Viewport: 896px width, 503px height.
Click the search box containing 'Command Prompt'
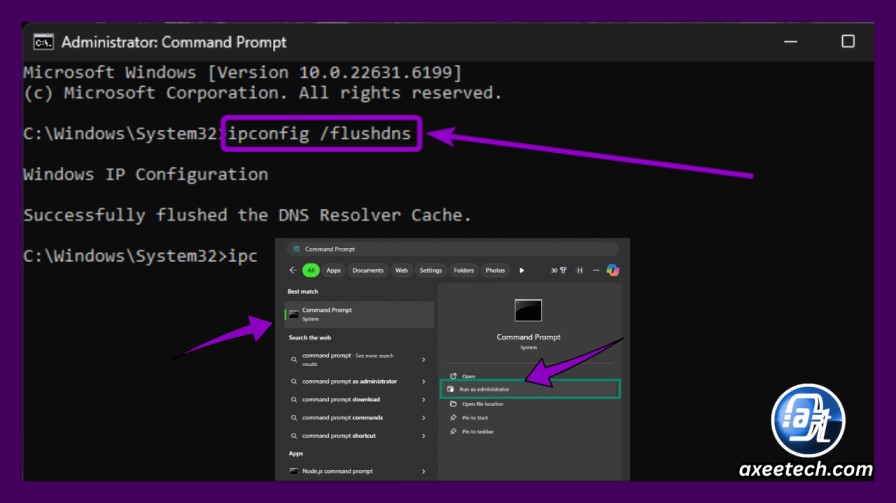click(452, 249)
